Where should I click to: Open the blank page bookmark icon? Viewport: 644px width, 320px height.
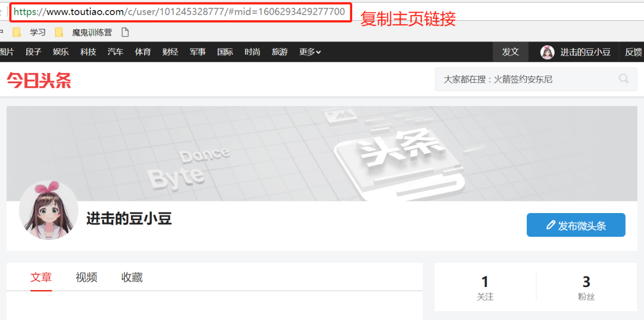point(125,32)
